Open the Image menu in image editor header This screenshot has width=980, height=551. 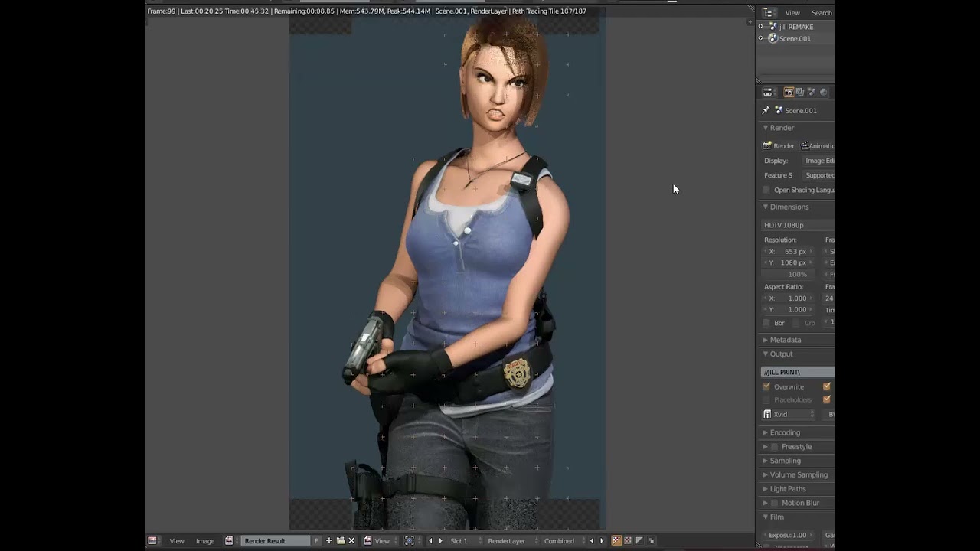(205, 541)
